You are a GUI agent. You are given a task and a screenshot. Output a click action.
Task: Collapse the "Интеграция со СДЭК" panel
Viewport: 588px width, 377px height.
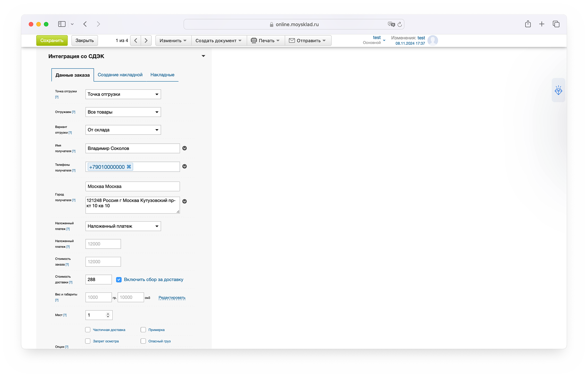(203, 56)
